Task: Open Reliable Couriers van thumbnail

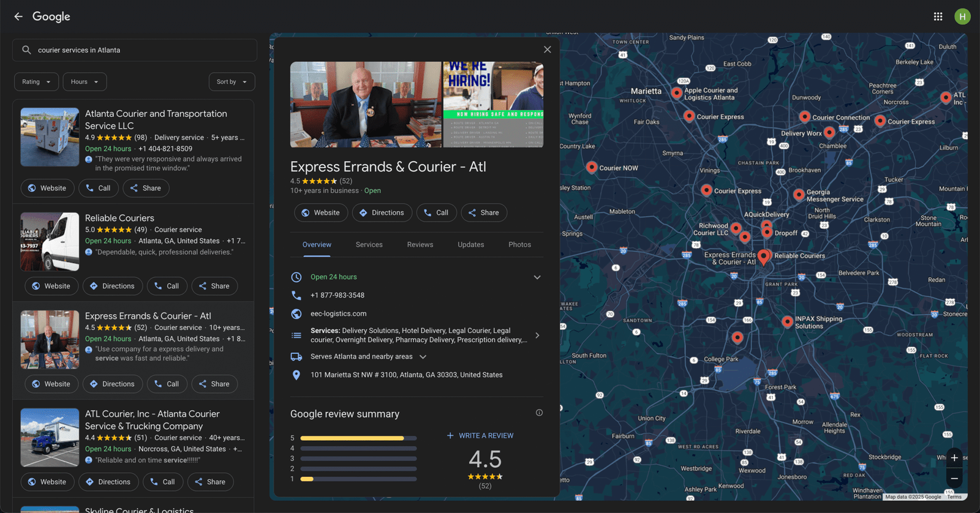Action: [50, 242]
